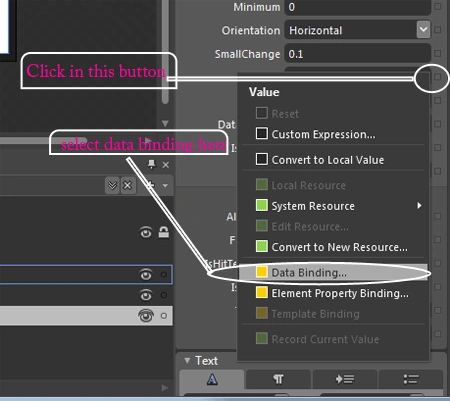Click the System Resource submenu arrow
The height and width of the screenshot is (401, 450).
tap(419, 206)
